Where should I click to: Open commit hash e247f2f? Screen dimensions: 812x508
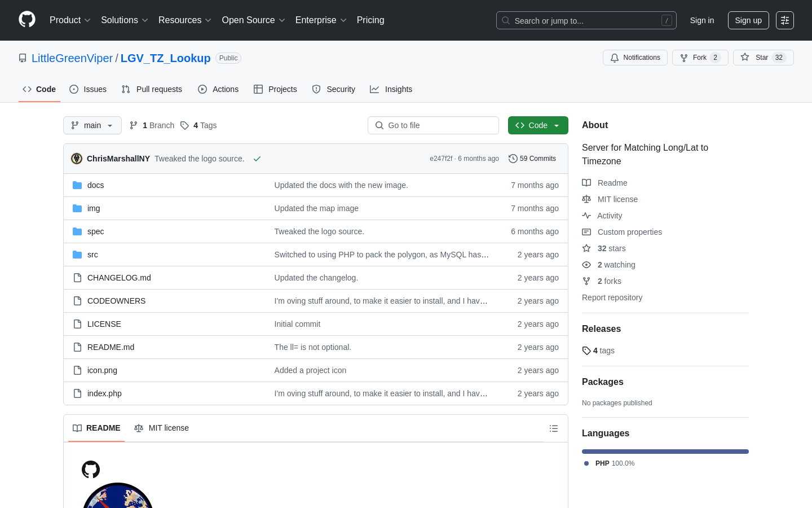click(x=441, y=159)
